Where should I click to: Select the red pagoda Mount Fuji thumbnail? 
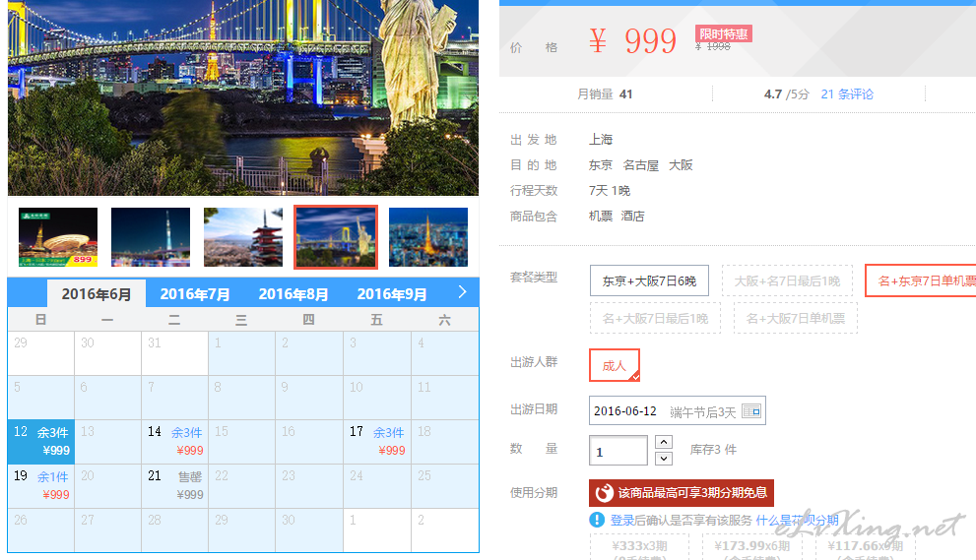point(243,237)
